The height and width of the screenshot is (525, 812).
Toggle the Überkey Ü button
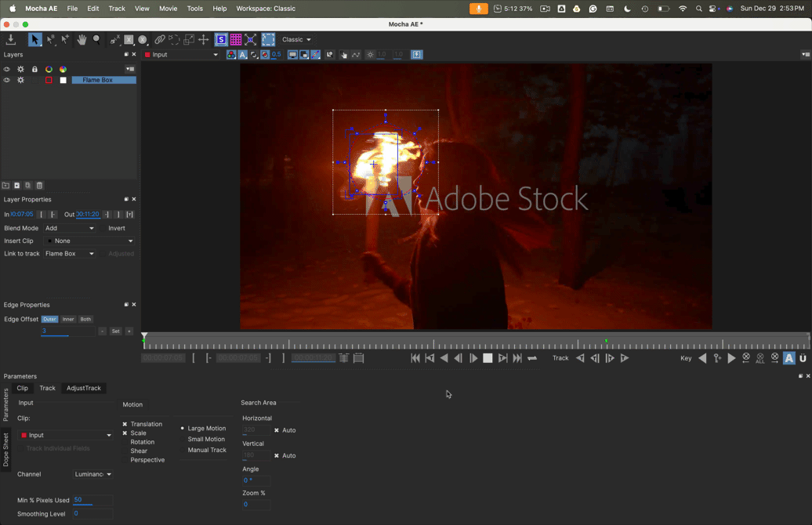point(803,358)
